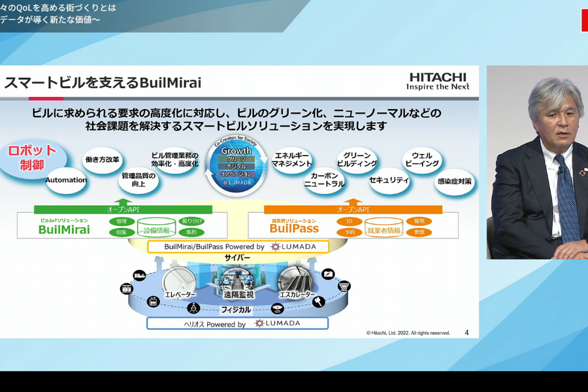
Task: Click the デジタル row in the Growth circle
Action: (x=237, y=167)
